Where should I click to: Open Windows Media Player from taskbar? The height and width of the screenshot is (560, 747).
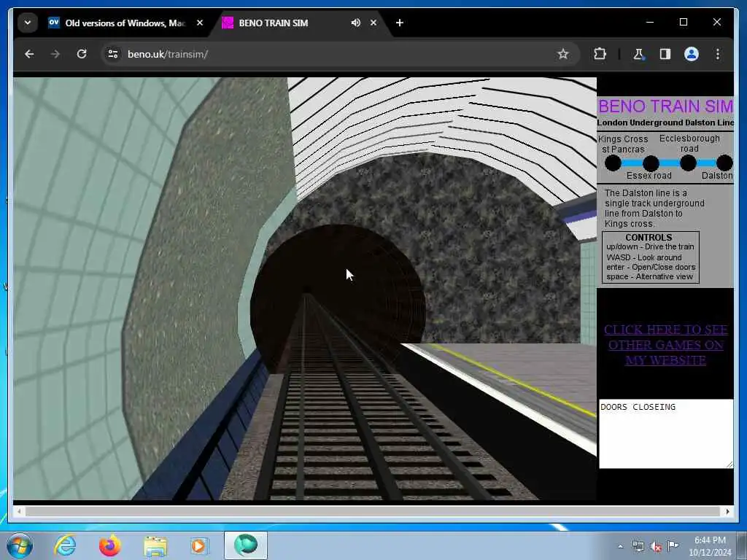coord(198,545)
